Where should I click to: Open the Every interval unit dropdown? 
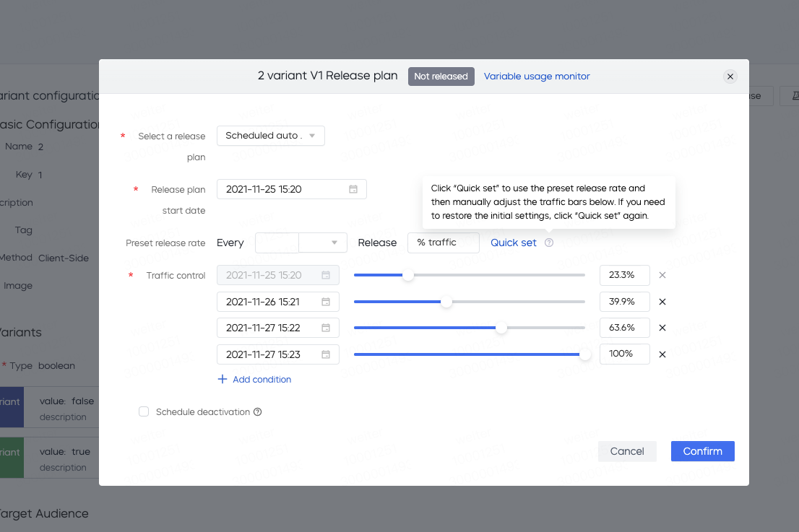pyautogui.click(x=322, y=243)
